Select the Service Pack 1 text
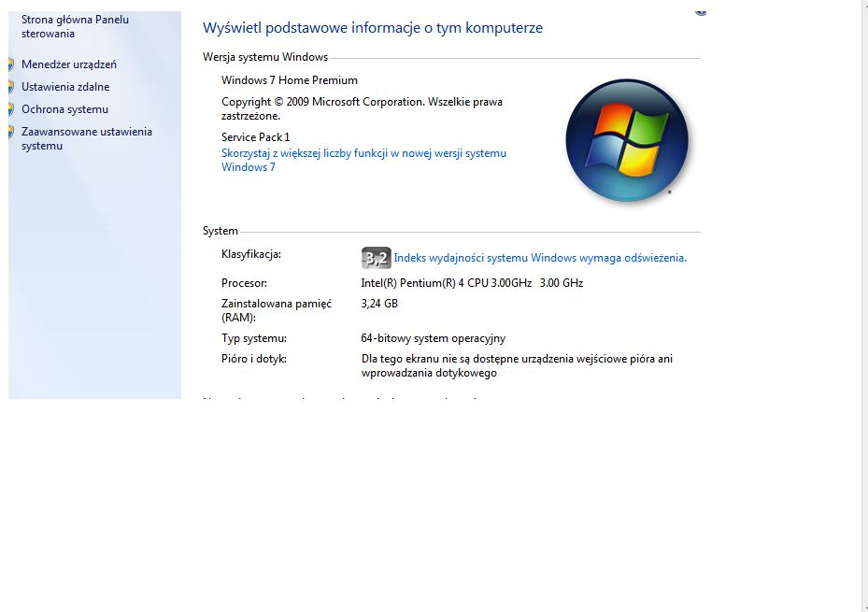Viewport: 868px width, 612px height. [x=255, y=137]
